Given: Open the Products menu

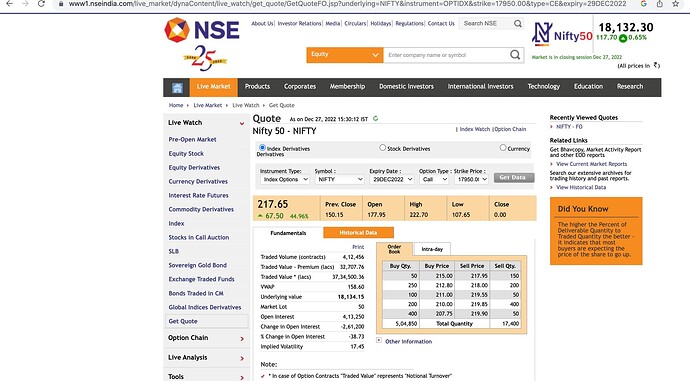Looking at the screenshot, I should [257, 87].
